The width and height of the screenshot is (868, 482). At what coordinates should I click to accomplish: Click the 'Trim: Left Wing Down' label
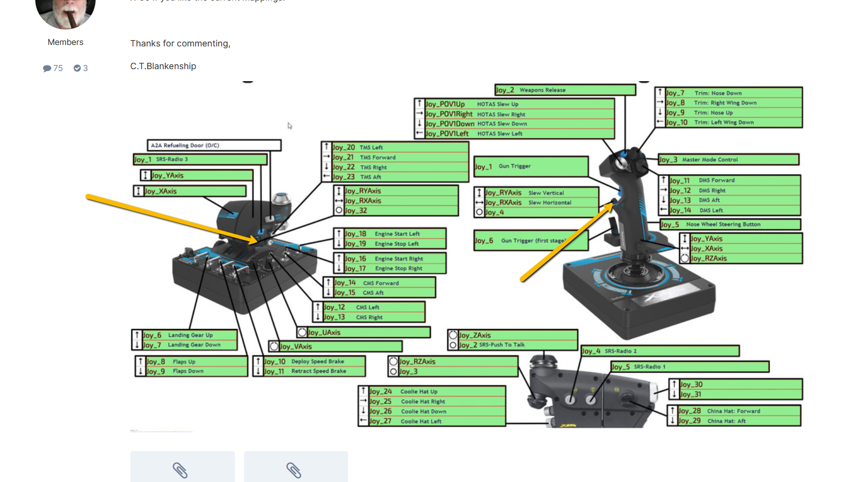point(724,122)
